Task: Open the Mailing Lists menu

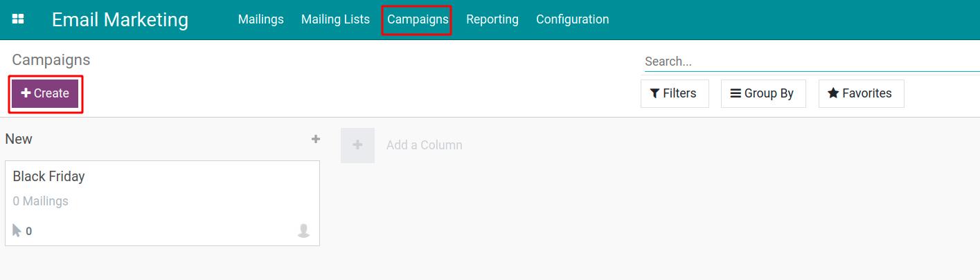Action: pos(335,19)
